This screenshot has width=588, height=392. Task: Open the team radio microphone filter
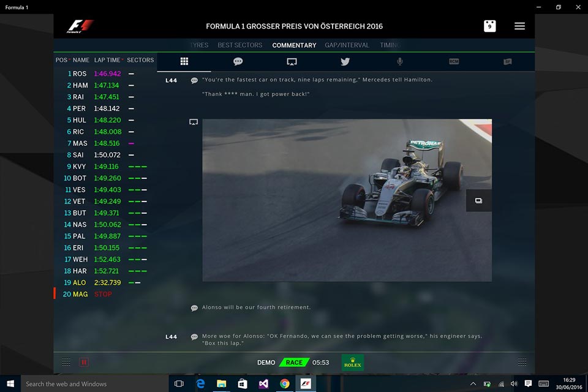click(399, 61)
